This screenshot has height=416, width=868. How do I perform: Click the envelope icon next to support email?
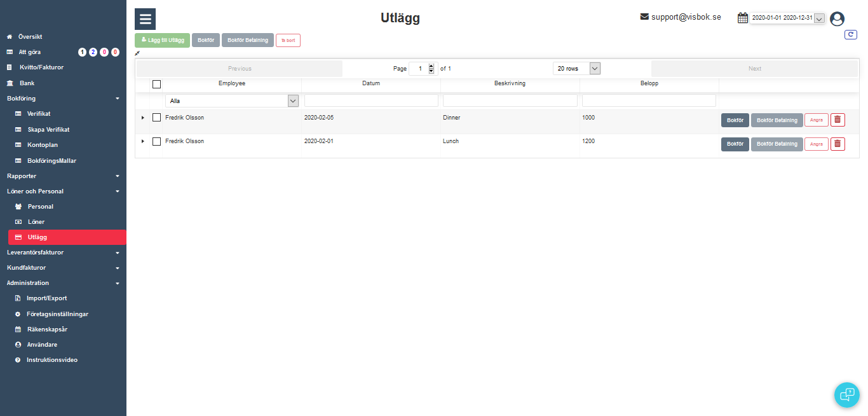[644, 17]
